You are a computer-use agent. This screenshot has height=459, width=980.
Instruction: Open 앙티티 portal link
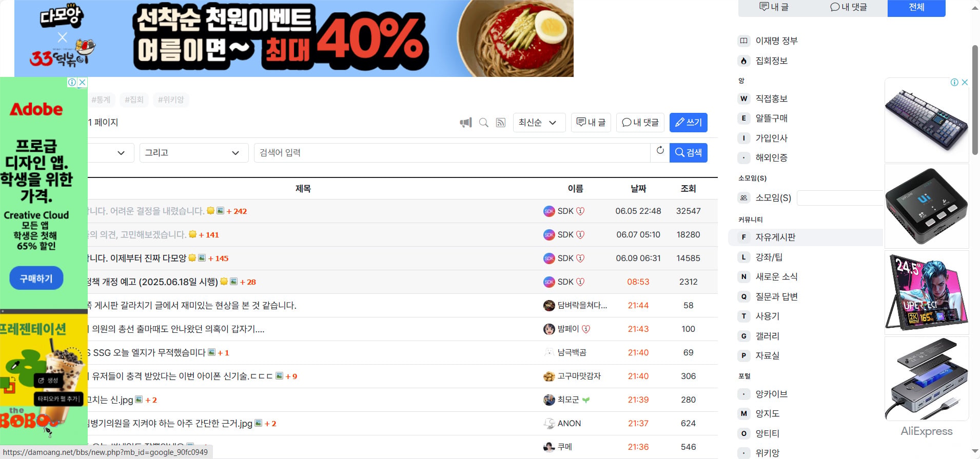pyautogui.click(x=767, y=433)
